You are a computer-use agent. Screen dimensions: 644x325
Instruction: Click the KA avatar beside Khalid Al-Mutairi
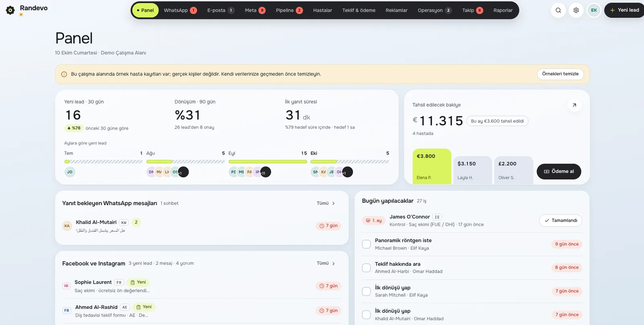tap(67, 226)
